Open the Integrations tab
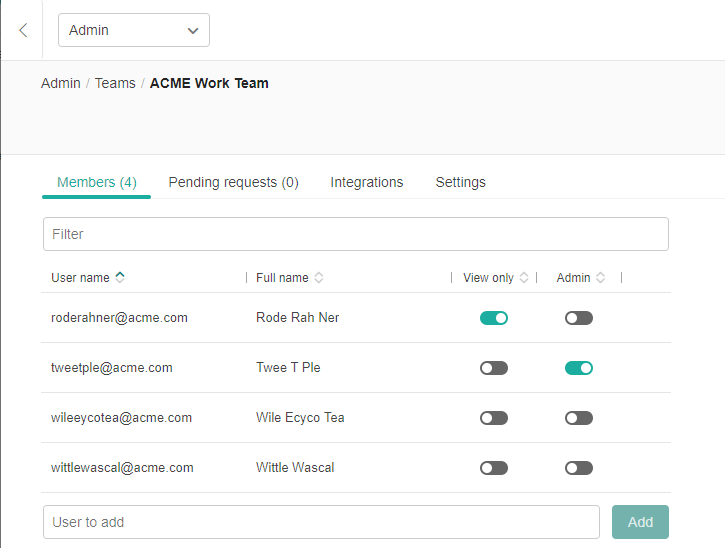The image size is (725, 548). [367, 182]
